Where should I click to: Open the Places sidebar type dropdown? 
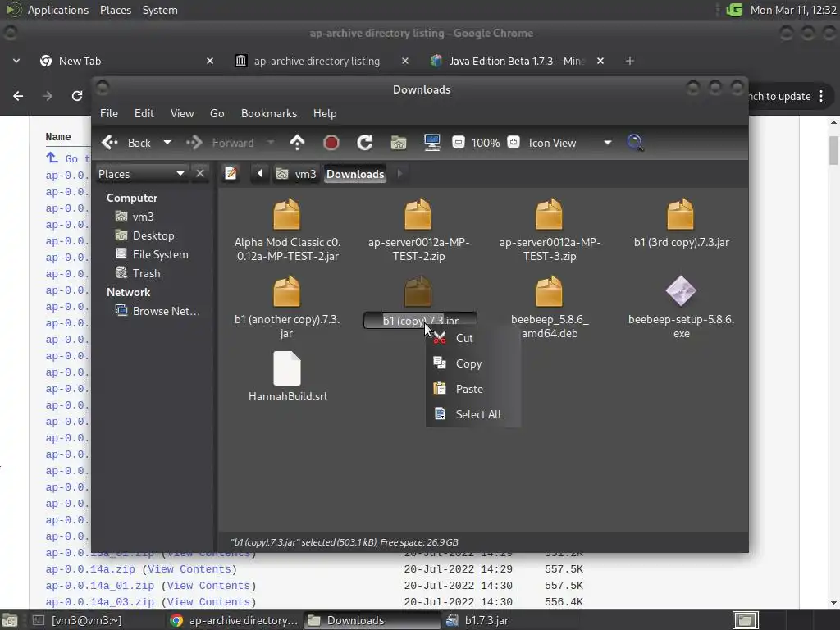coord(141,174)
